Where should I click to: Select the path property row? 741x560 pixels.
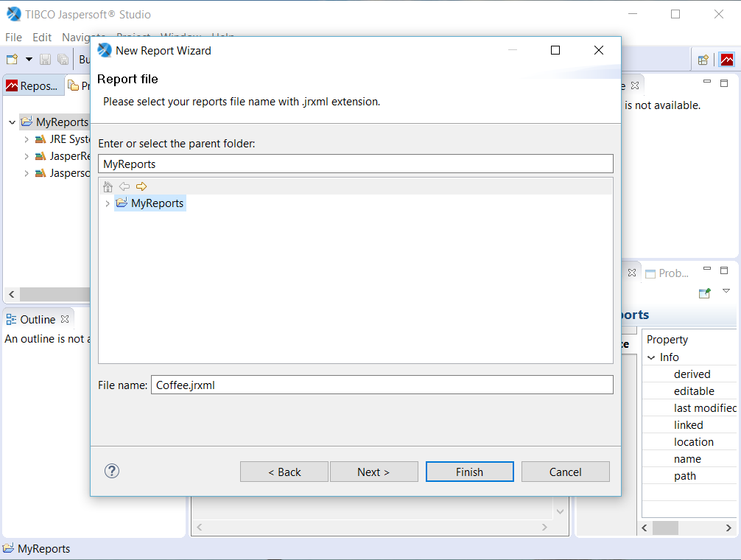689,476
